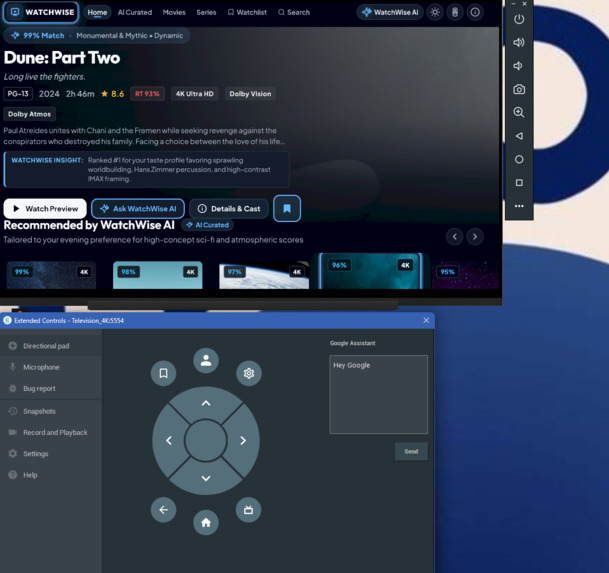The image size is (609, 573).
Task: Close the Extended Controls window
Action: pos(426,320)
